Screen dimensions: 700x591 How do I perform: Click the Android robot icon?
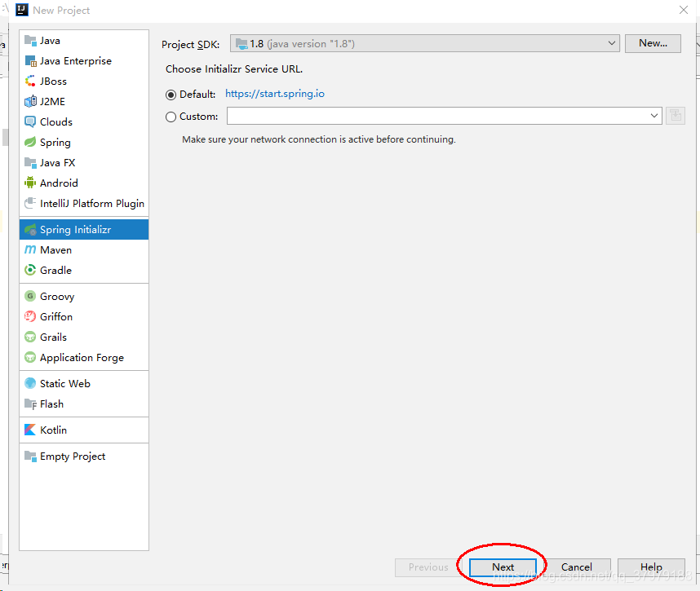(x=30, y=183)
